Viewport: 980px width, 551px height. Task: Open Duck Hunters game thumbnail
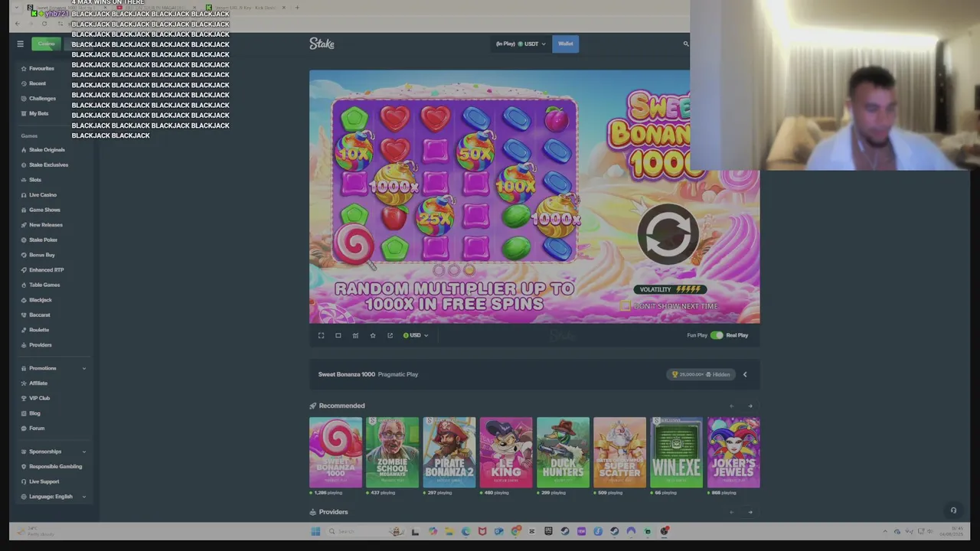coord(563,452)
